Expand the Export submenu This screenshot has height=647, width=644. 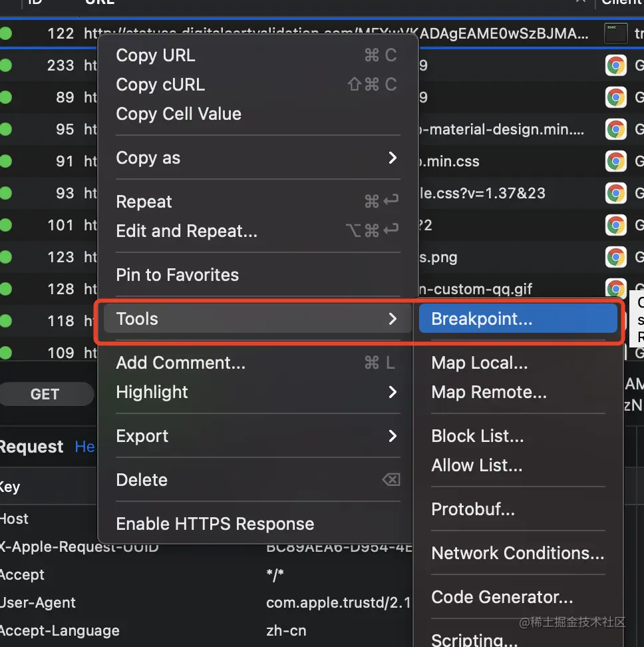pos(257,436)
